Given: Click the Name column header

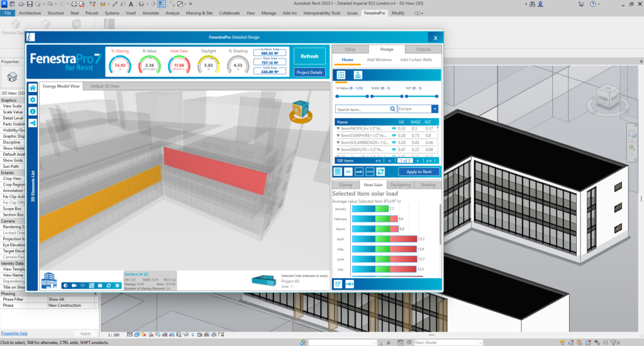Looking at the screenshot, I should coord(342,122).
